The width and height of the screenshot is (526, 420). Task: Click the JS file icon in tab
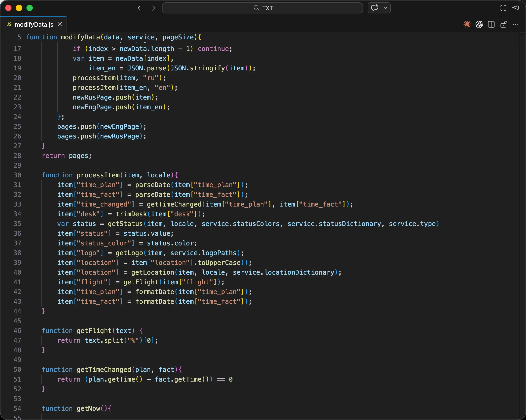tap(9, 24)
